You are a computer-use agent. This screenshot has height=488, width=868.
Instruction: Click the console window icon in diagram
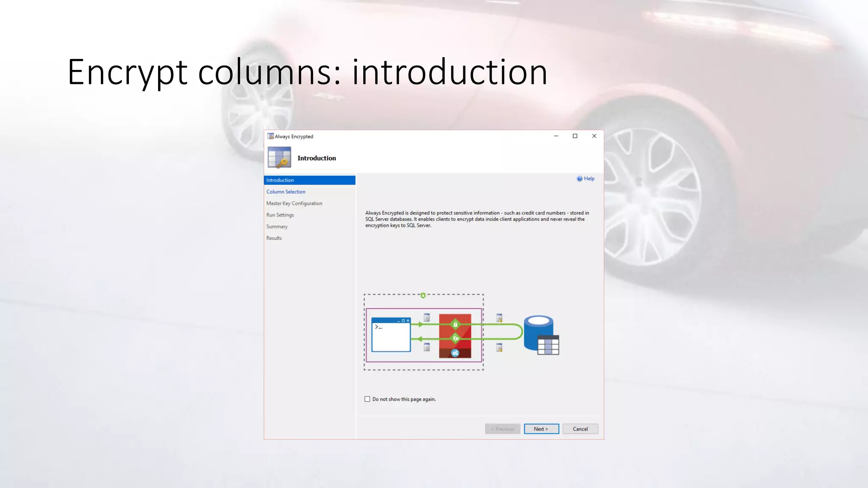tap(391, 335)
